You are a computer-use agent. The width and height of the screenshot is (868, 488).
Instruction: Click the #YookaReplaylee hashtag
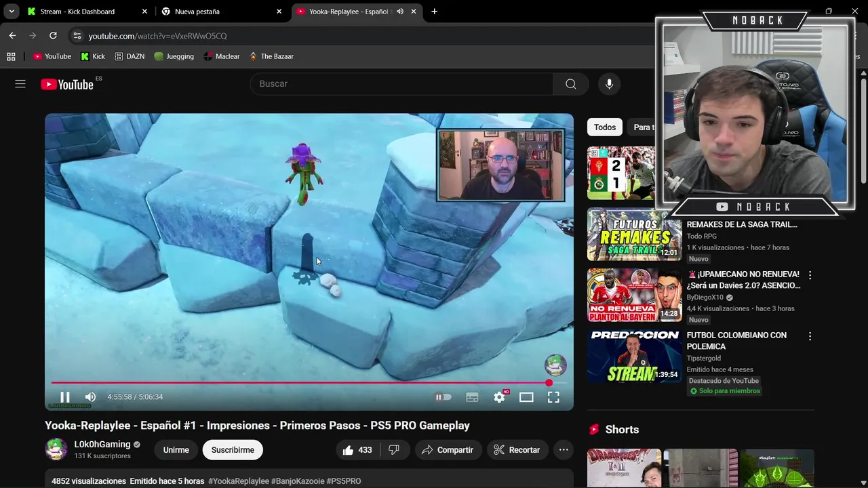pyautogui.click(x=239, y=481)
